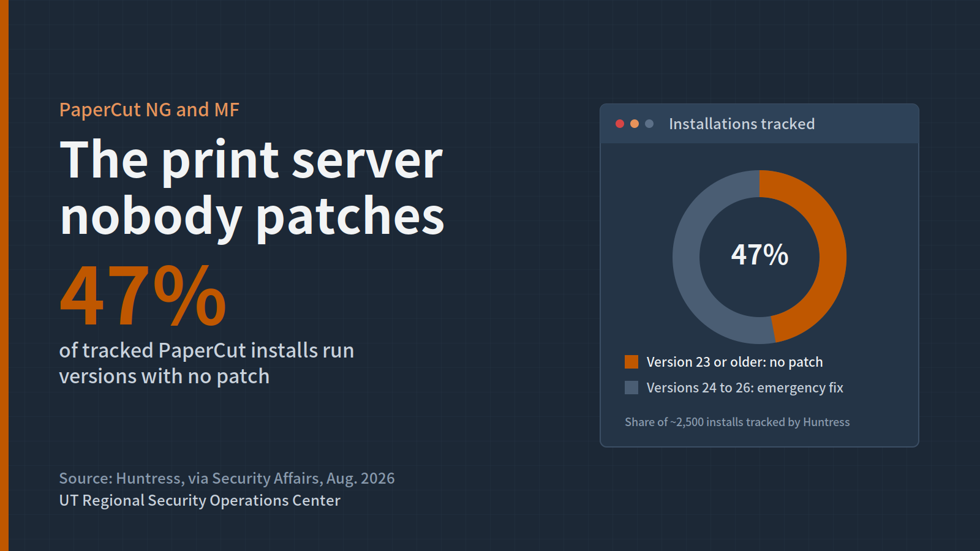The width and height of the screenshot is (980, 551).
Task: Click the 47% label inside the donut
Action: 759,255
